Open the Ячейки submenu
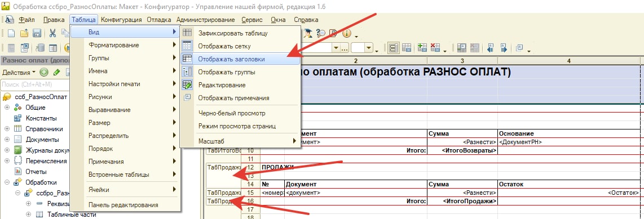644x219 pixels. coord(125,190)
